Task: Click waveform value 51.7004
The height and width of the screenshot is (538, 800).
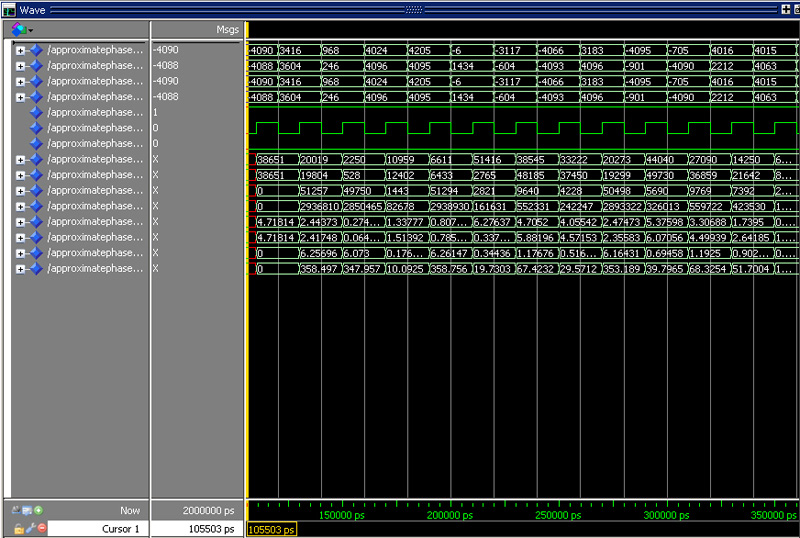Action: [751, 269]
